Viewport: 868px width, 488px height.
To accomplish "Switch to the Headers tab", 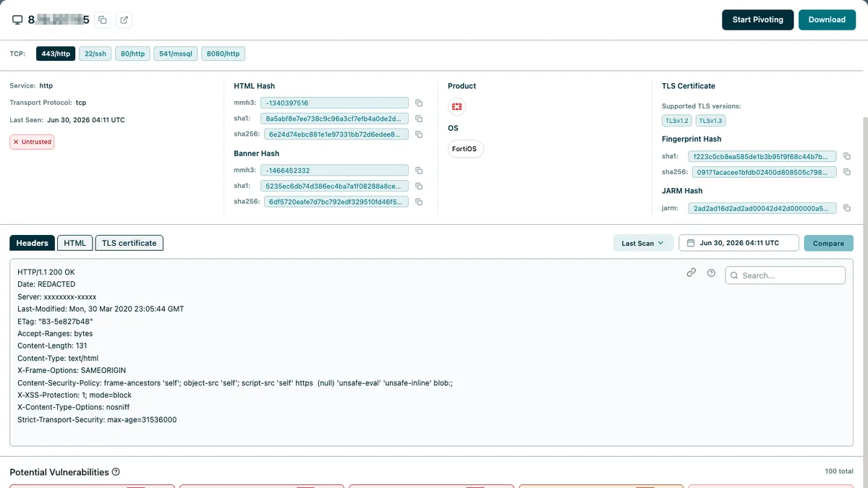I will [x=32, y=243].
